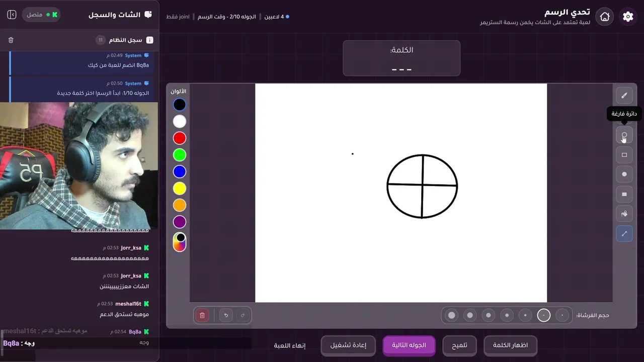
Task: Select the empty circle shape tool
Action: pyautogui.click(x=624, y=135)
